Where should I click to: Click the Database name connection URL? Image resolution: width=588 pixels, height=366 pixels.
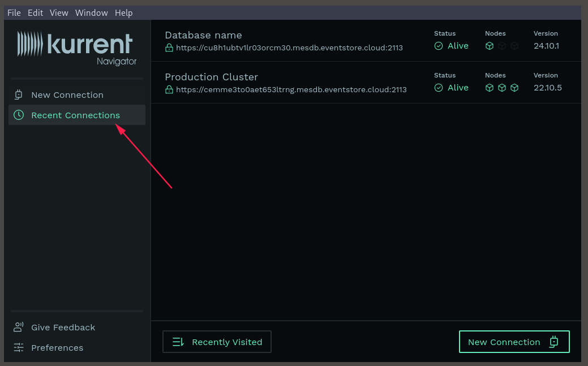coord(289,48)
